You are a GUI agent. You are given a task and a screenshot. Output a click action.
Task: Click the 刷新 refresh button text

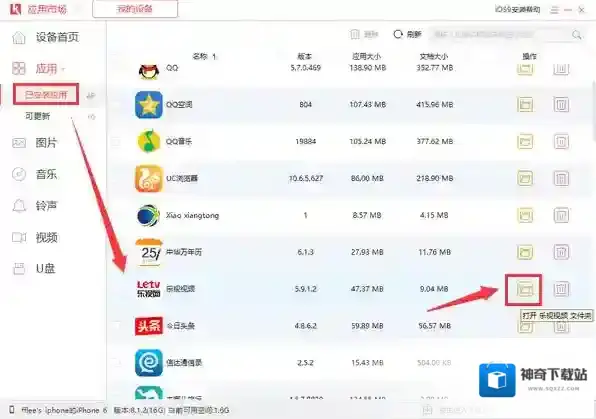click(x=414, y=35)
